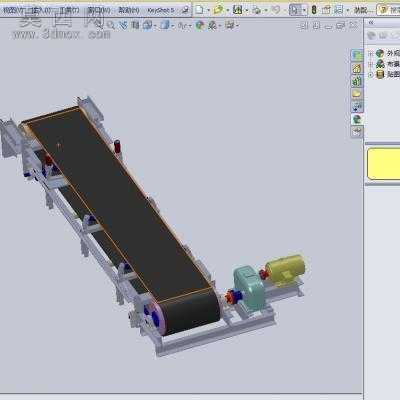Open View Orientation dropdown arrow
Viewport: 400px width, 400px height.
tap(155, 26)
